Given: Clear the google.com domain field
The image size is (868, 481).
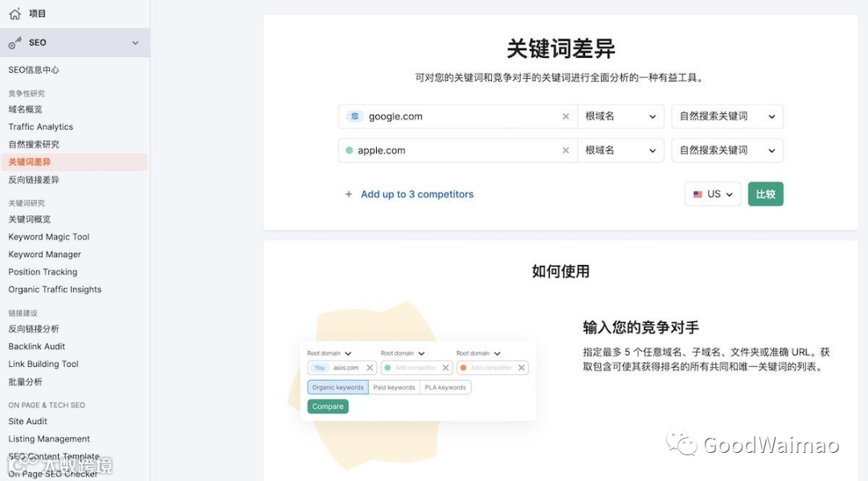Looking at the screenshot, I should [565, 116].
